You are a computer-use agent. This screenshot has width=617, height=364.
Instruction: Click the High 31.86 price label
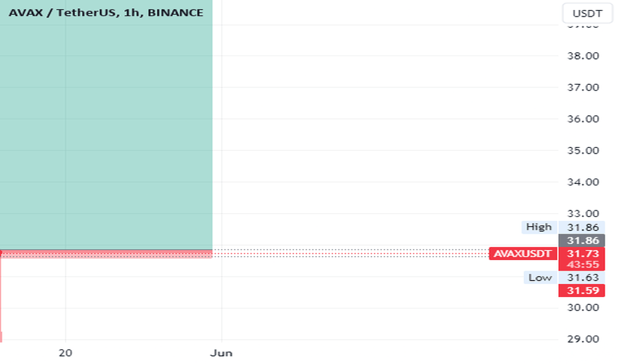(x=563, y=227)
